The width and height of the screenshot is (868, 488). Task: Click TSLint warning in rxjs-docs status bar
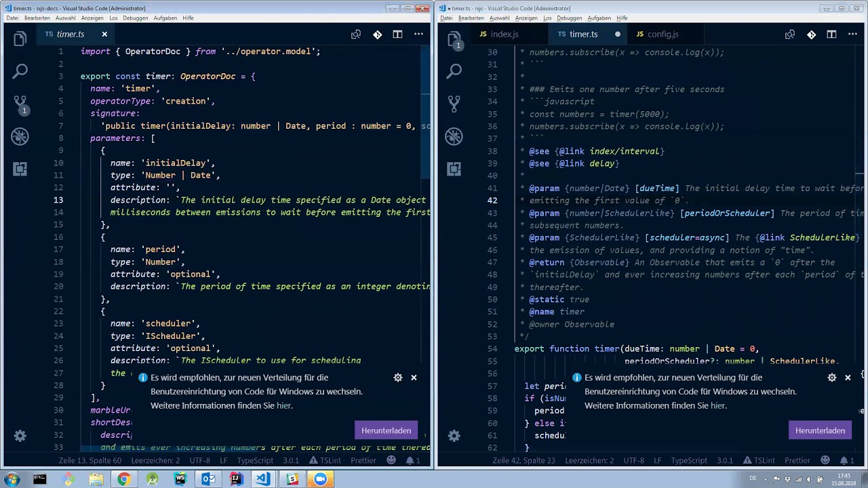click(x=325, y=460)
